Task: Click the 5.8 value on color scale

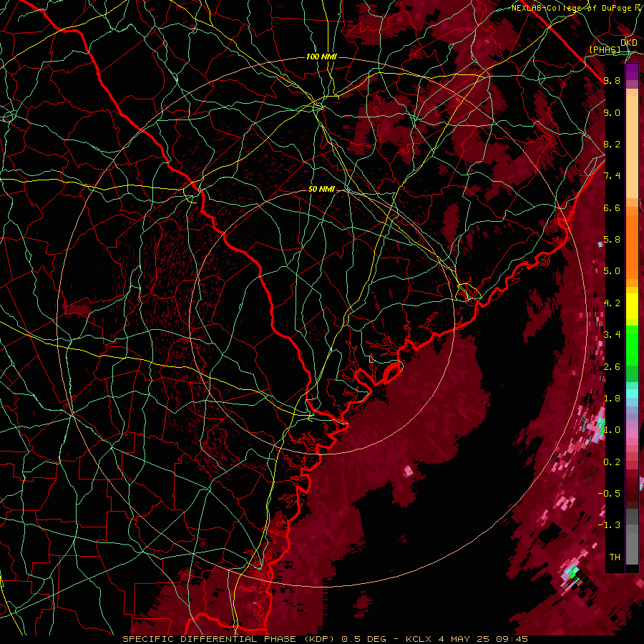Action: coord(612,240)
